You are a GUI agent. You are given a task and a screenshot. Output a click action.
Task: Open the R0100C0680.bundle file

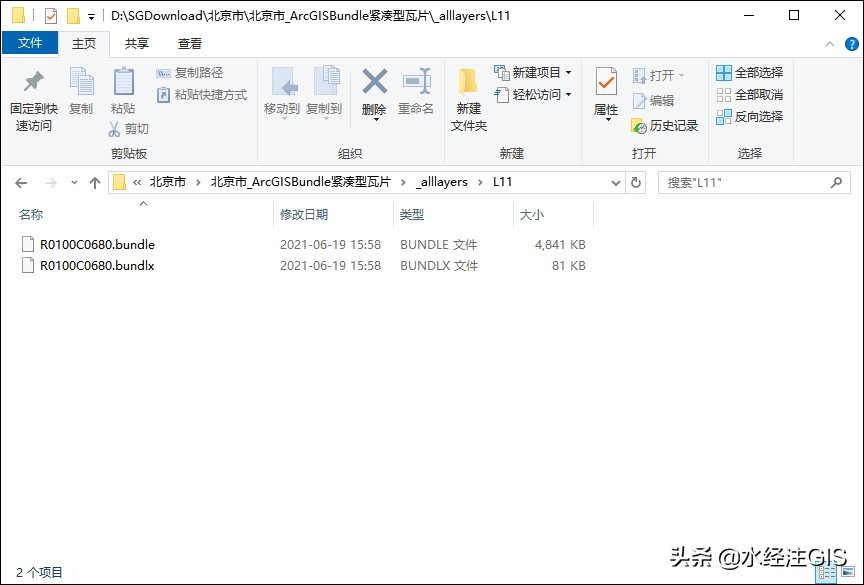pyautogui.click(x=95, y=243)
